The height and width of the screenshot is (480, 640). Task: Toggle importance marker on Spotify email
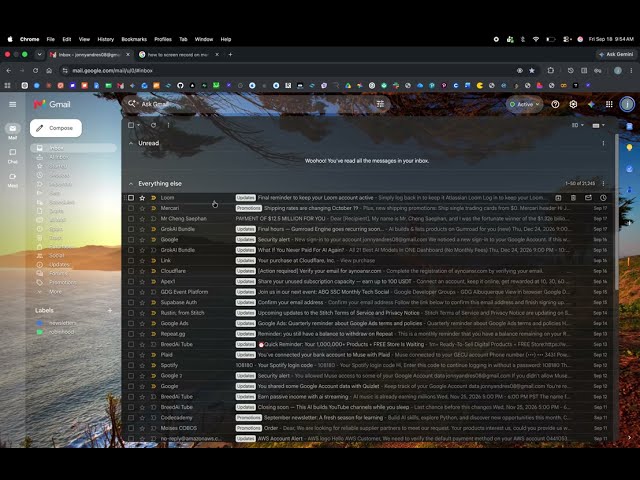tap(153, 365)
